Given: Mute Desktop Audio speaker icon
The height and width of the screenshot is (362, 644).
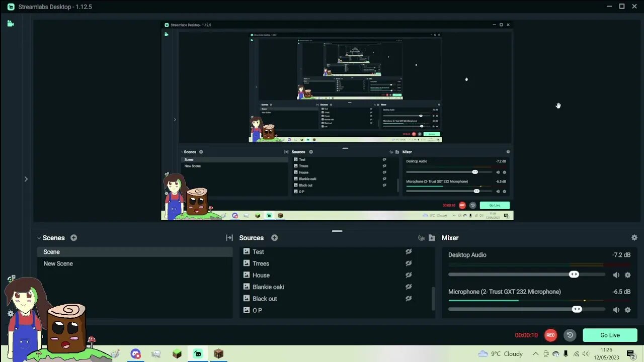Looking at the screenshot, I should [x=616, y=275].
